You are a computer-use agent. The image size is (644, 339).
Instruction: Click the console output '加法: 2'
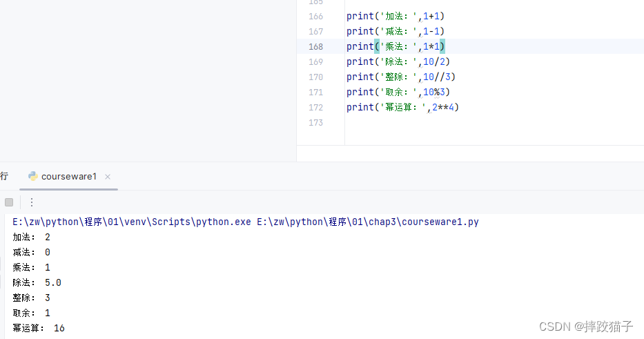(31, 238)
